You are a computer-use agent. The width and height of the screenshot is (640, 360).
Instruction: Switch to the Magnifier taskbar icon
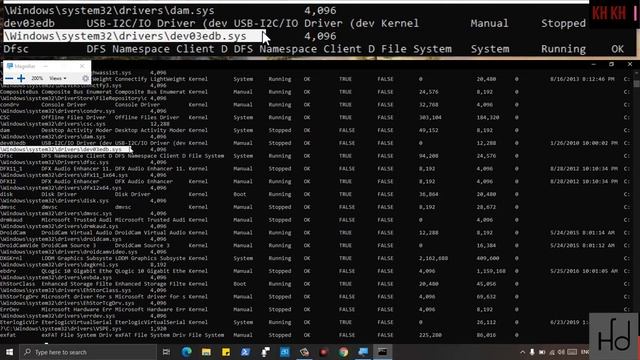pyautogui.click(x=363, y=352)
